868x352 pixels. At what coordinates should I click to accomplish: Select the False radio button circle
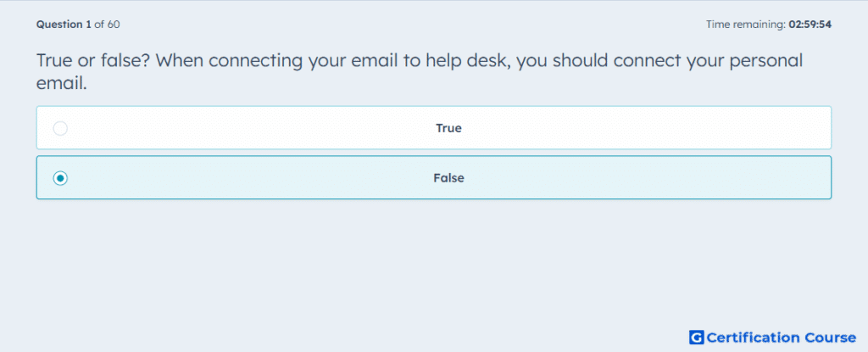coord(60,178)
